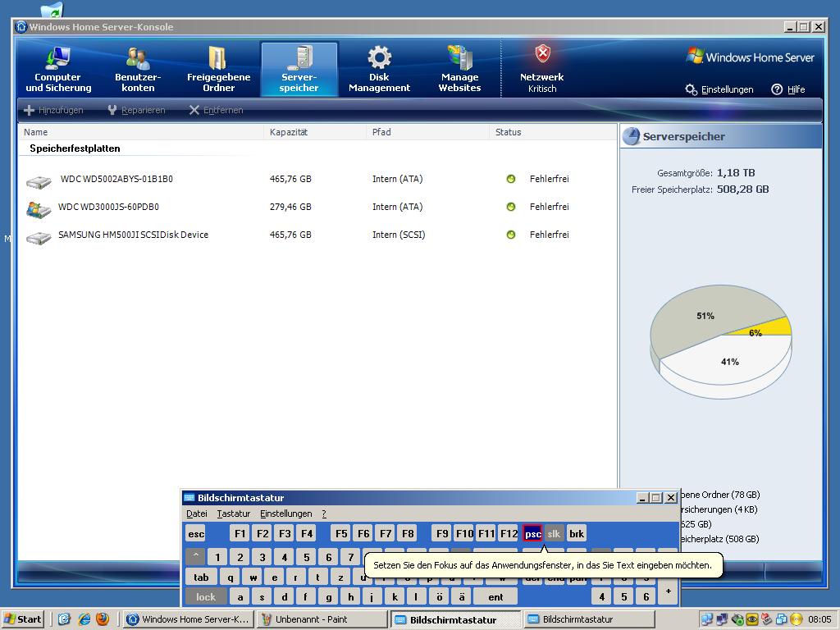
Task: Open the Manage Websites tab
Action: [459, 70]
